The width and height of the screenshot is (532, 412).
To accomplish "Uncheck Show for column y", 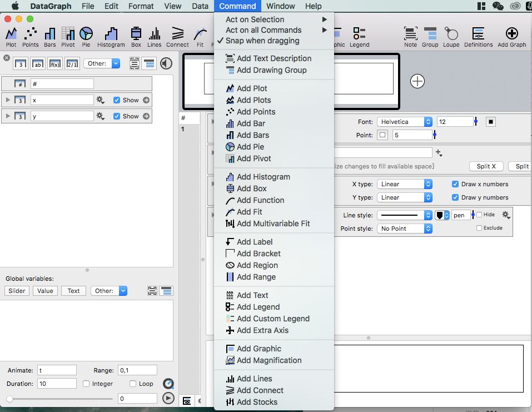I will coord(117,116).
